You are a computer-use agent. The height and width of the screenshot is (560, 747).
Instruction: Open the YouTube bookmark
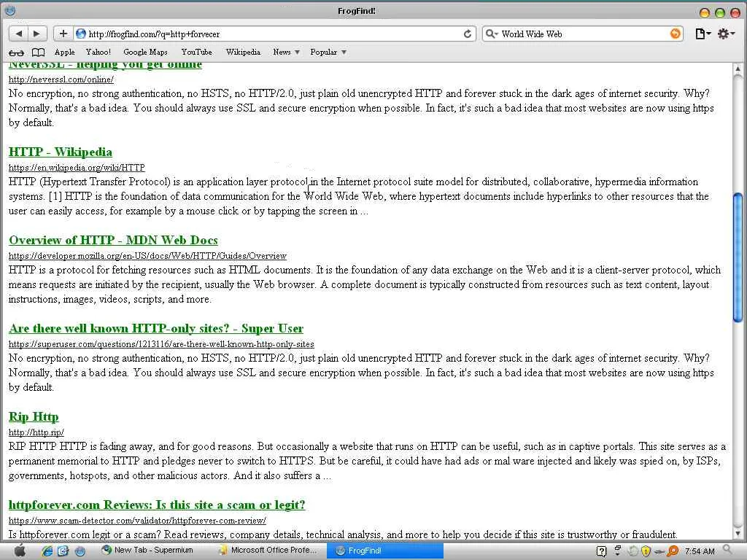[x=196, y=52]
